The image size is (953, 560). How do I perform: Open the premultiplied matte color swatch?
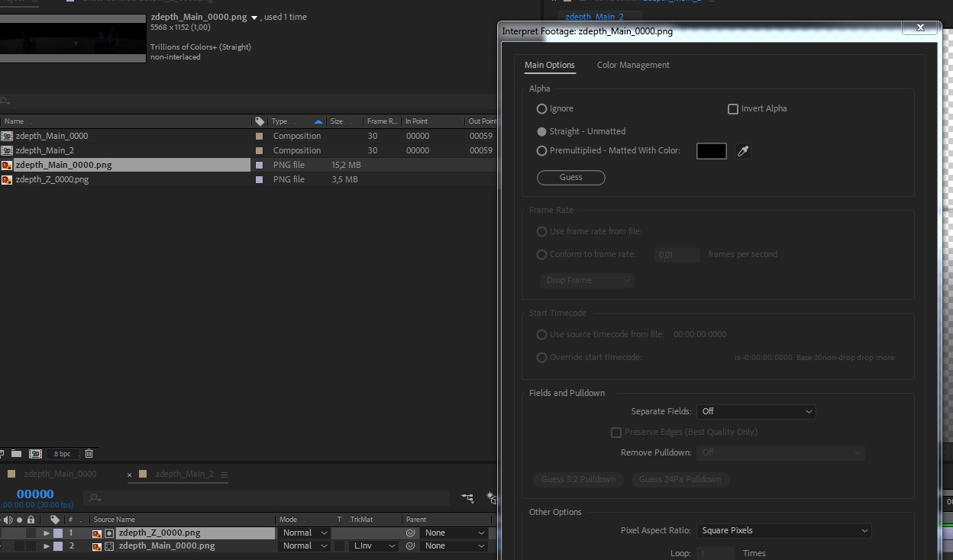[x=711, y=150]
